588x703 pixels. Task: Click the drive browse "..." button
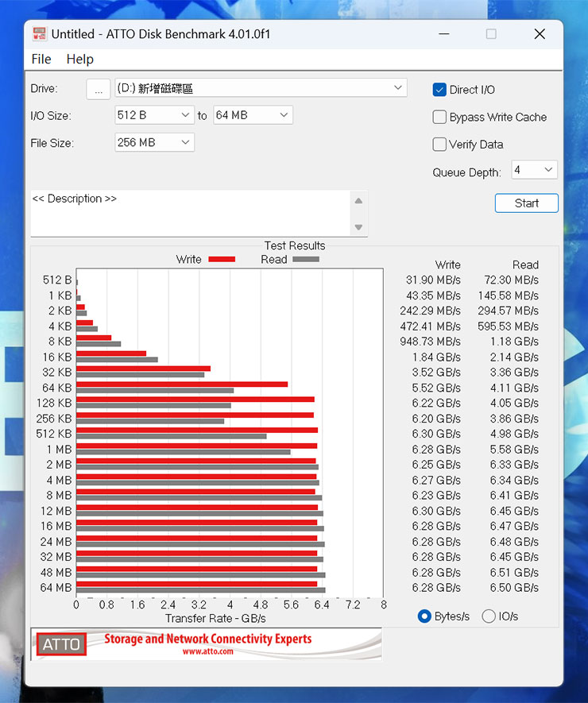(x=99, y=89)
